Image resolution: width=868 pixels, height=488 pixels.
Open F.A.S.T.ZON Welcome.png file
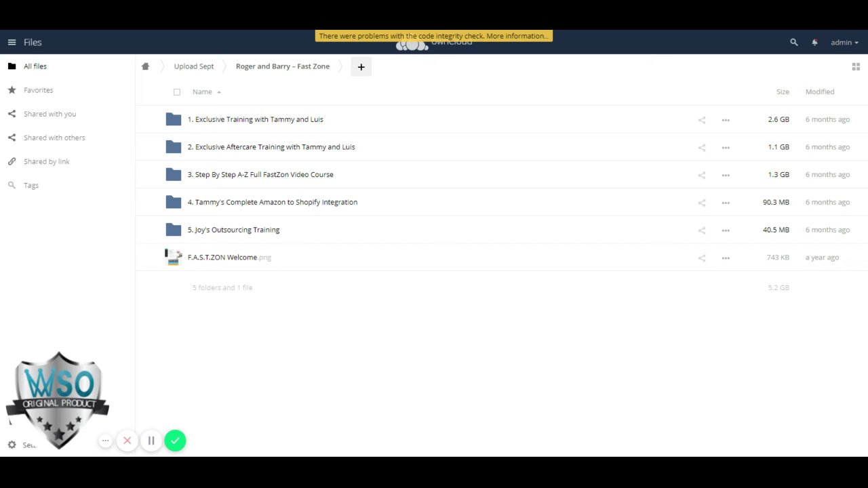229,258
